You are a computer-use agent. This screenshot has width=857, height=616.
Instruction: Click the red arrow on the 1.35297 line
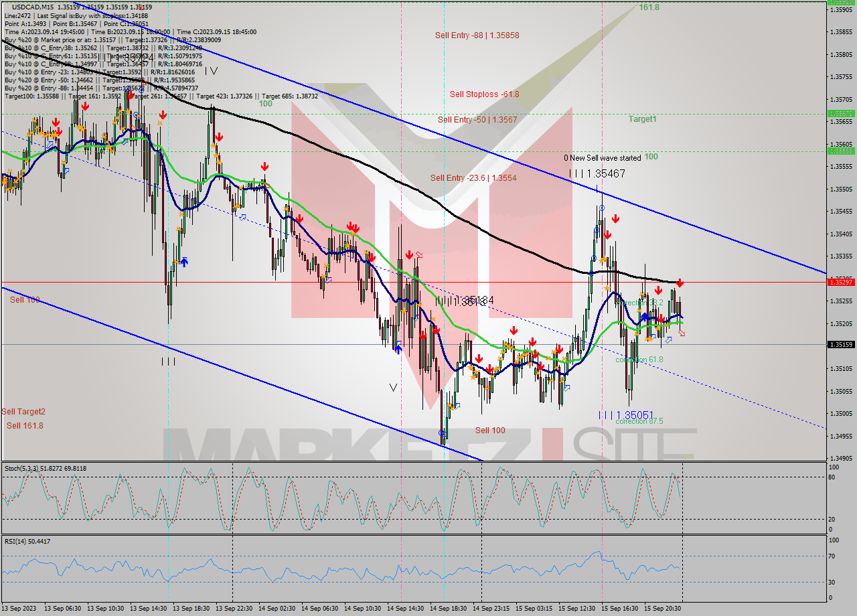[x=680, y=283]
